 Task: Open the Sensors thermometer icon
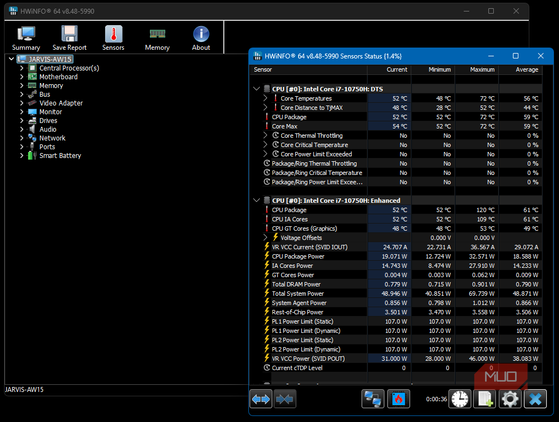click(x=113, y=38)
